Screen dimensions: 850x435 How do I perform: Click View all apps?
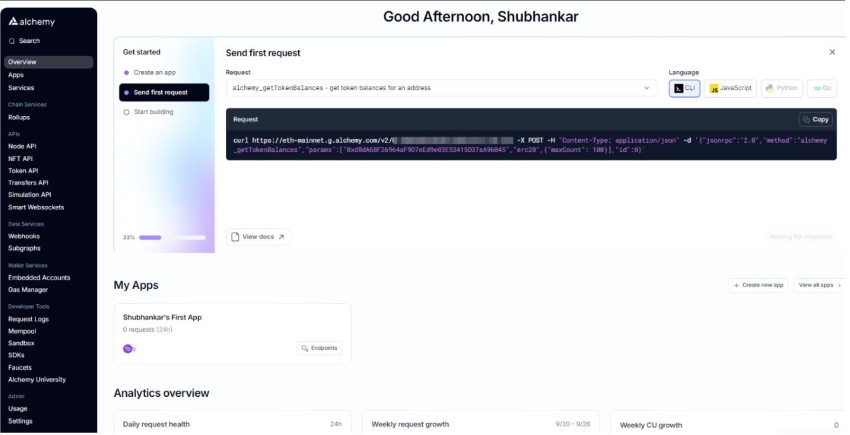[819, 285]
